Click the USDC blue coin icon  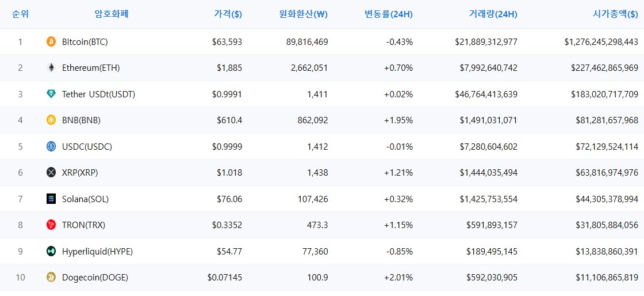pos(51,146)
